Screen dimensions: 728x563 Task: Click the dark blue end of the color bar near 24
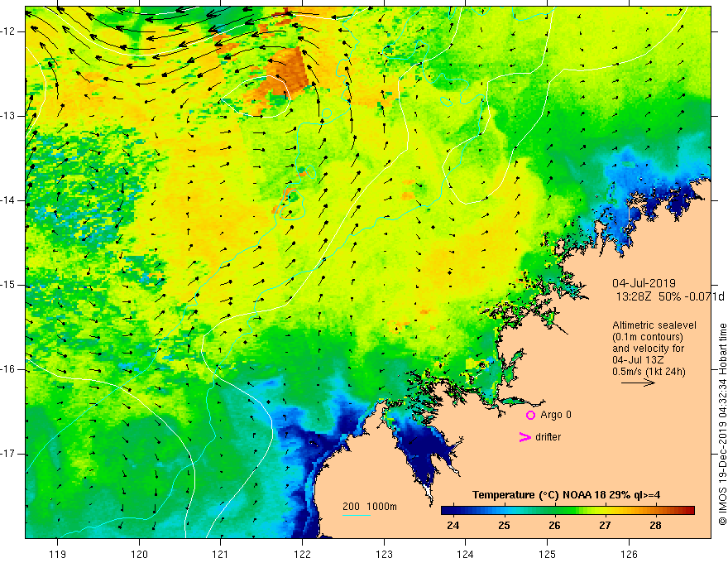[446, 510]
